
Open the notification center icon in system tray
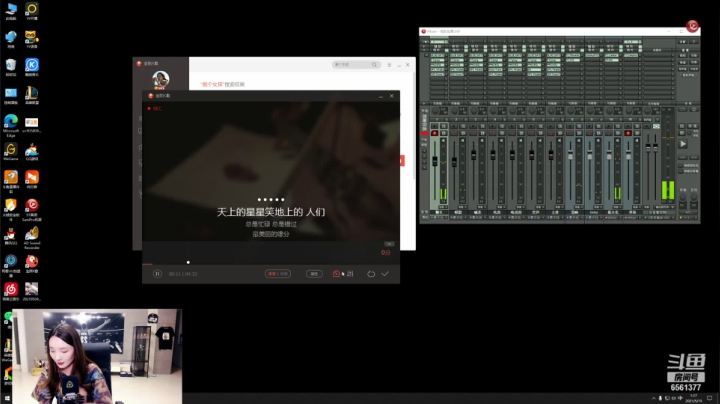(709, 398)
